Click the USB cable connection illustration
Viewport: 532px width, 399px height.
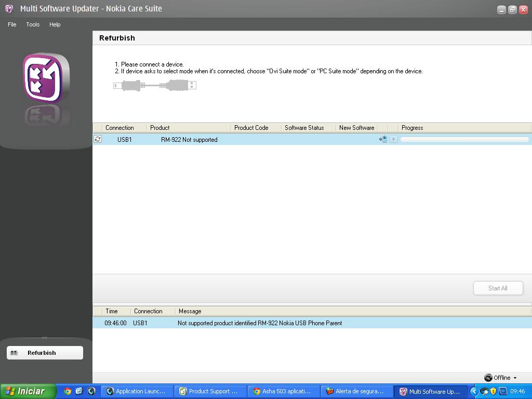[155, 85]
